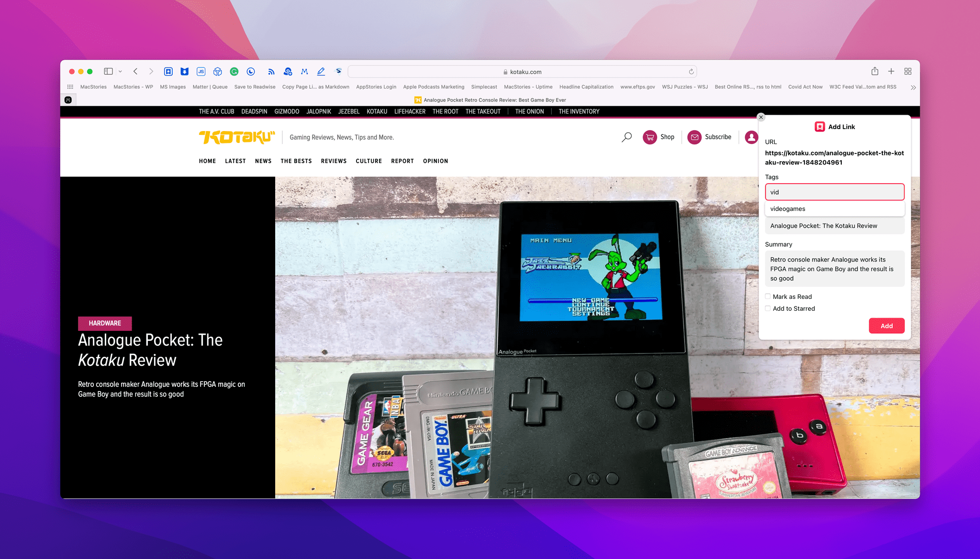Open the WSJ Puzzles - WSJ bookmark
Viewport: 980px width, 559px height.
click(685, 87)
